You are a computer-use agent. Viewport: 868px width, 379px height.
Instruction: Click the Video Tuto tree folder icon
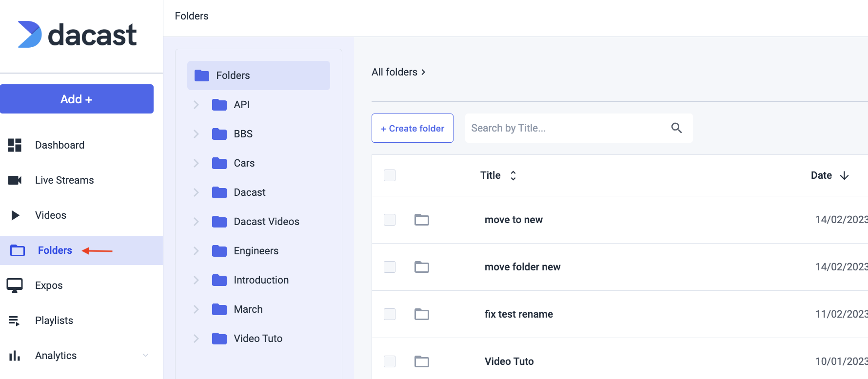pyautogui.click(x=219, y=339)
